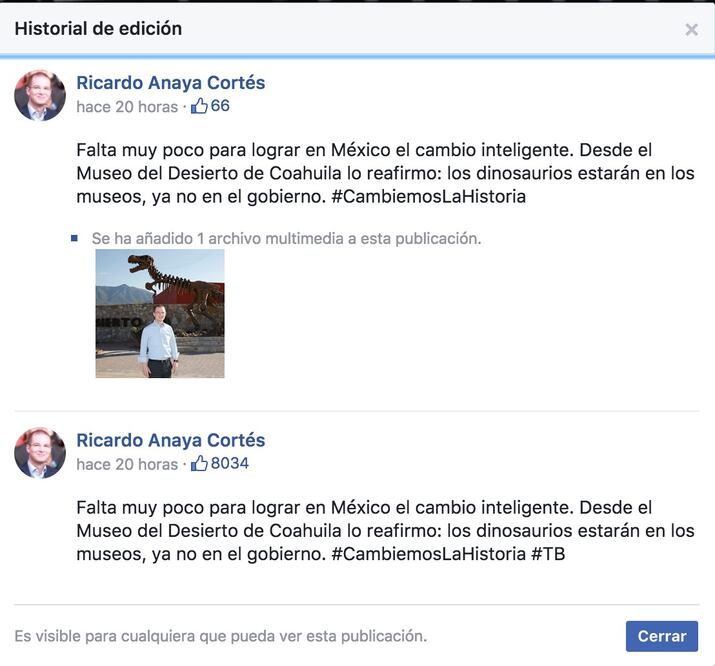Click the "Historial de edición" dialog title

tap(98, 28)
